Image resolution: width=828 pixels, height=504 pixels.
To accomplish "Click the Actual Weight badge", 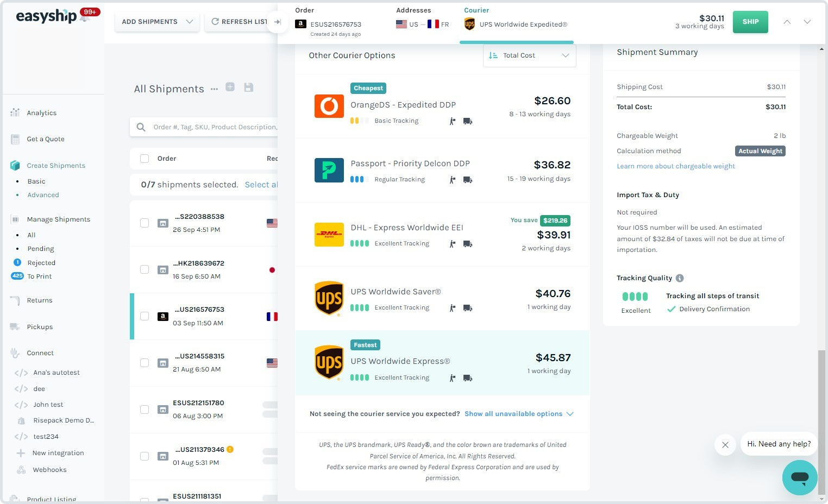I will click(x=760, y=151).
